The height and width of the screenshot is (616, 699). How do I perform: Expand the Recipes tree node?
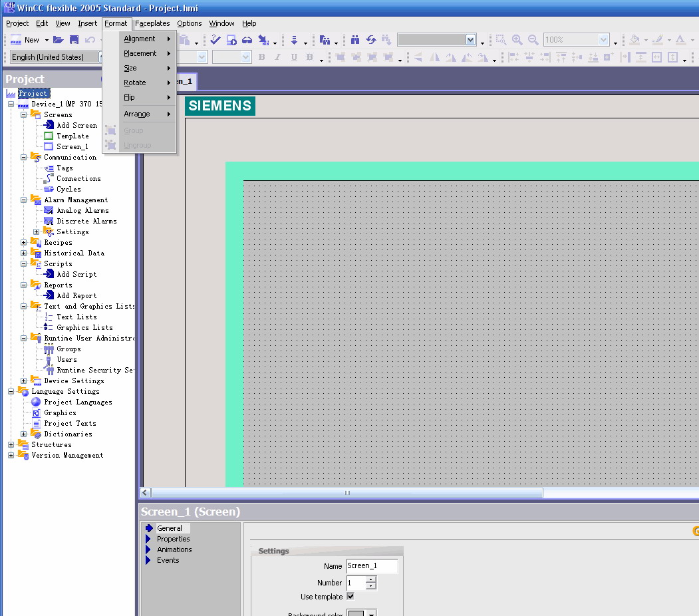[x=24, y=243]
